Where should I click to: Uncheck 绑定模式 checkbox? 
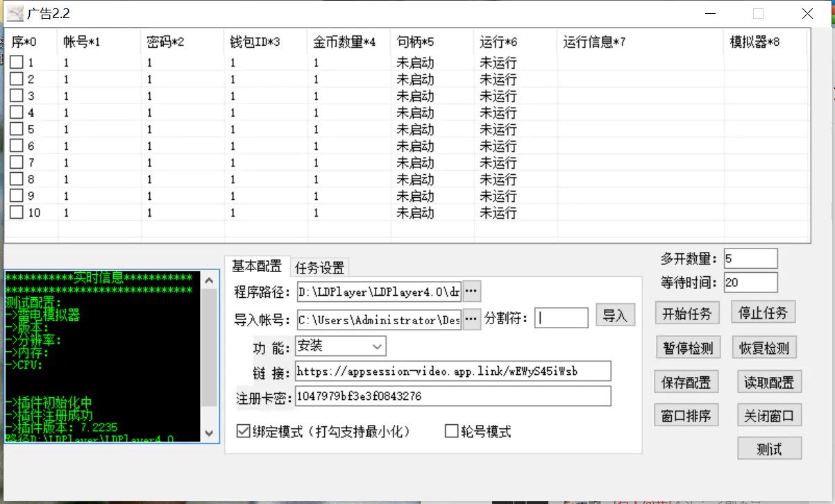[243, 431]
